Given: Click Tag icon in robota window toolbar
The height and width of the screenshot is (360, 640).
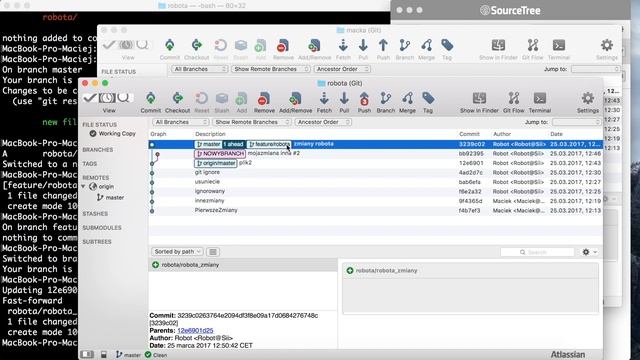Looking at the screenshot, I should pyautogui.click(x=428, y=98).
